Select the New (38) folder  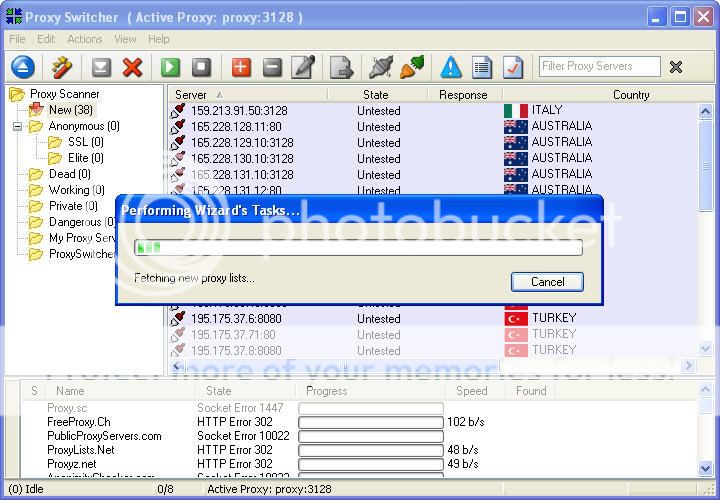70,111
